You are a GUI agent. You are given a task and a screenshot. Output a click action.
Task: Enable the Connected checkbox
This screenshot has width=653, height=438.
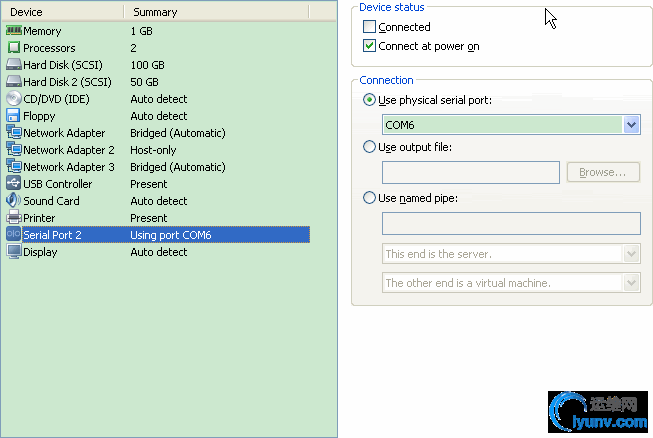(x=369, y=27)
